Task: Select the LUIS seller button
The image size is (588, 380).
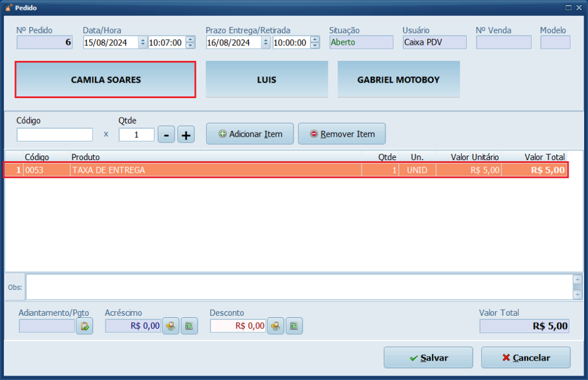Action: (266, 80)
